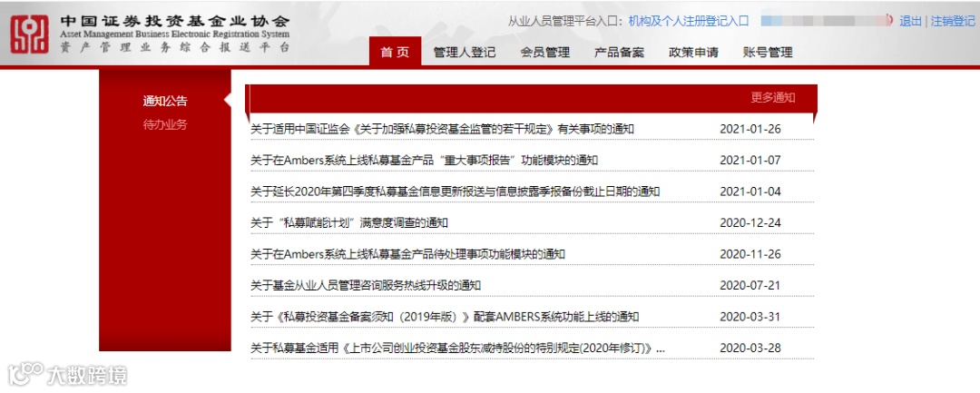980x393 pixels.
Task: Click the date 2020-03-31
Action: [x=750, y=317]
